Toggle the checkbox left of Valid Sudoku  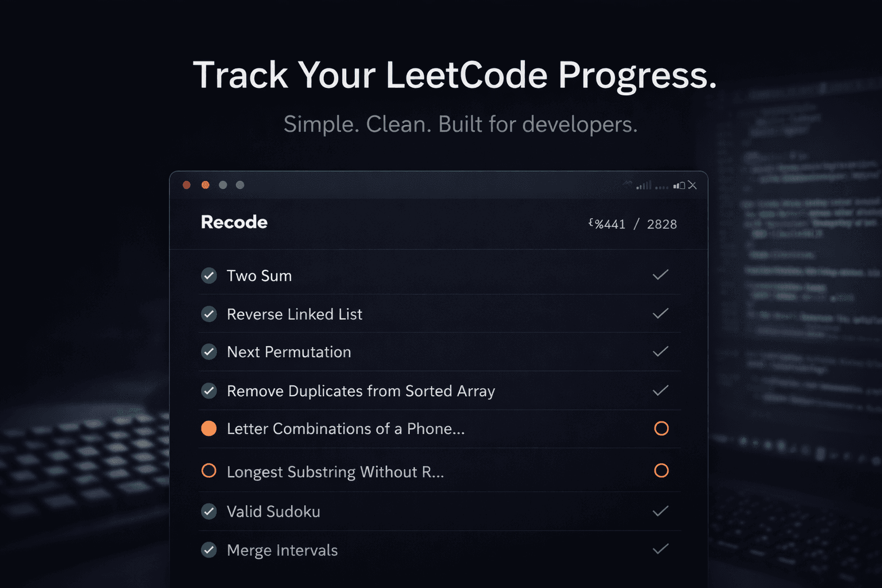[x=209, y=511]
